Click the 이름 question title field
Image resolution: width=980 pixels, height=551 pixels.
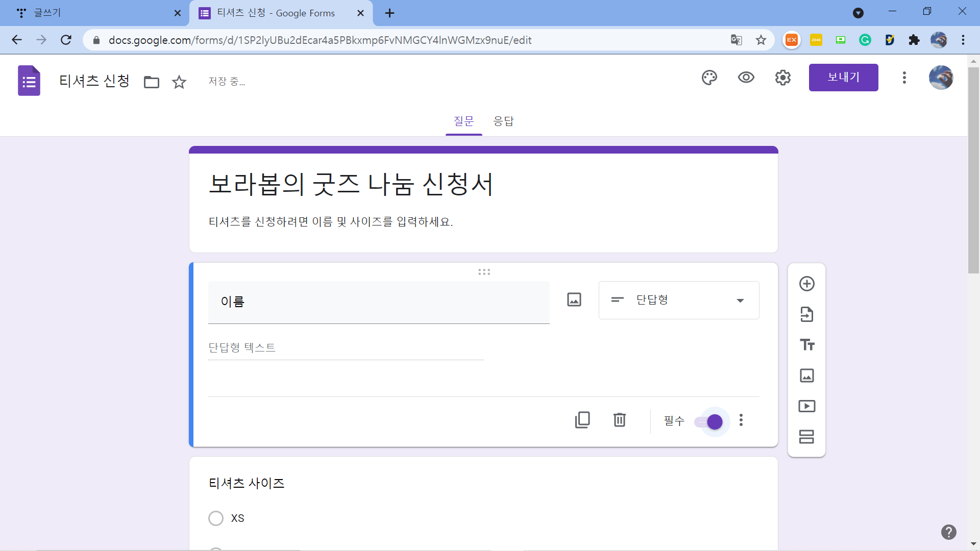point(378,302)
